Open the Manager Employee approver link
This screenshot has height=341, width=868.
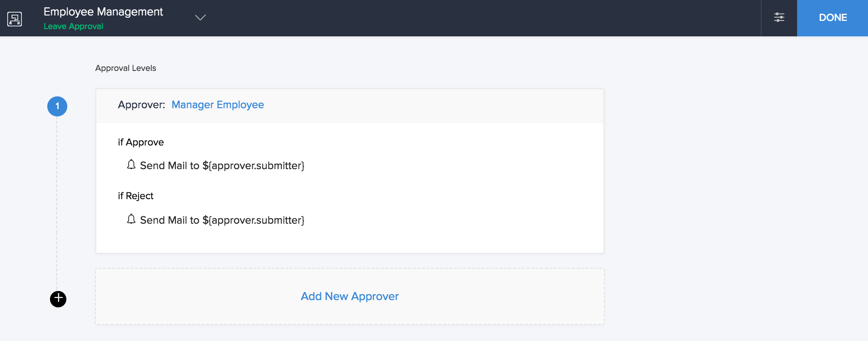(218, 105)
